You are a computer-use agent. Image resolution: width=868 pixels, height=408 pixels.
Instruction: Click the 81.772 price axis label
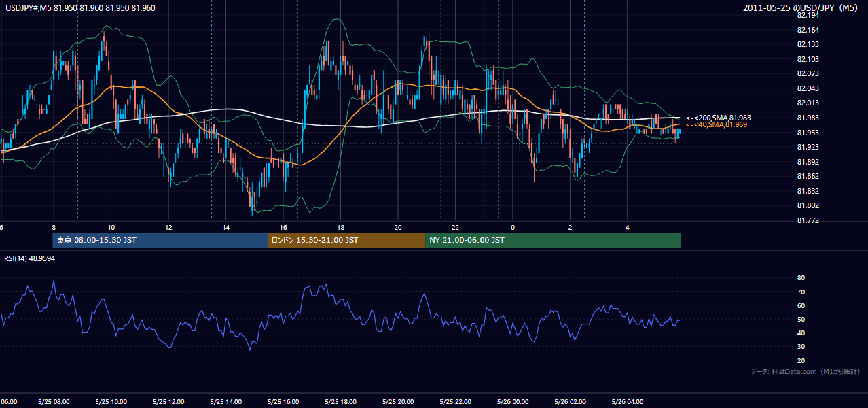(x=808, y=220)
